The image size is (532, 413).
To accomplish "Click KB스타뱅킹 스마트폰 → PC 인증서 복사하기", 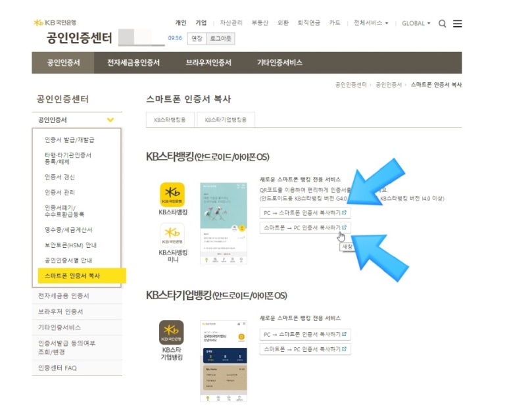I will click(305, 228).
